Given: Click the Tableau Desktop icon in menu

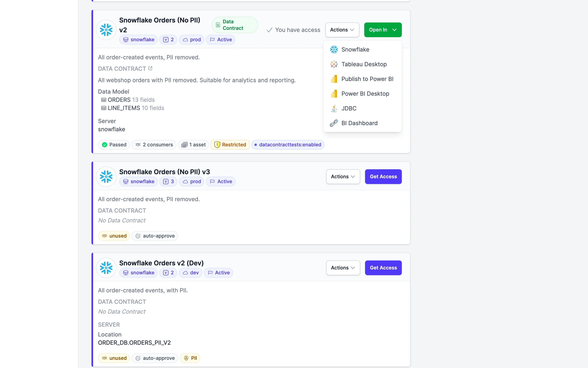Looking at the screenshot, I should click(x=334, y=64).
